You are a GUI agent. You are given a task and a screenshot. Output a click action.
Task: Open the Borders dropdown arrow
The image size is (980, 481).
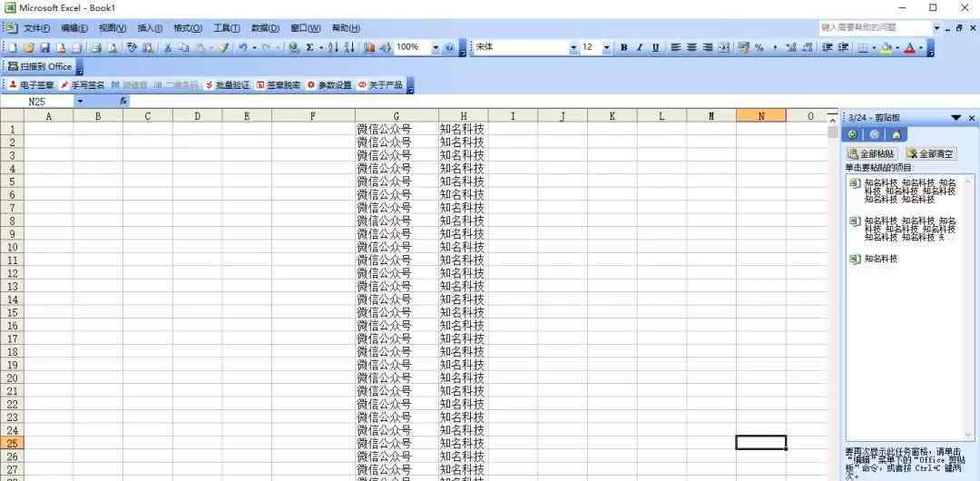874,47
